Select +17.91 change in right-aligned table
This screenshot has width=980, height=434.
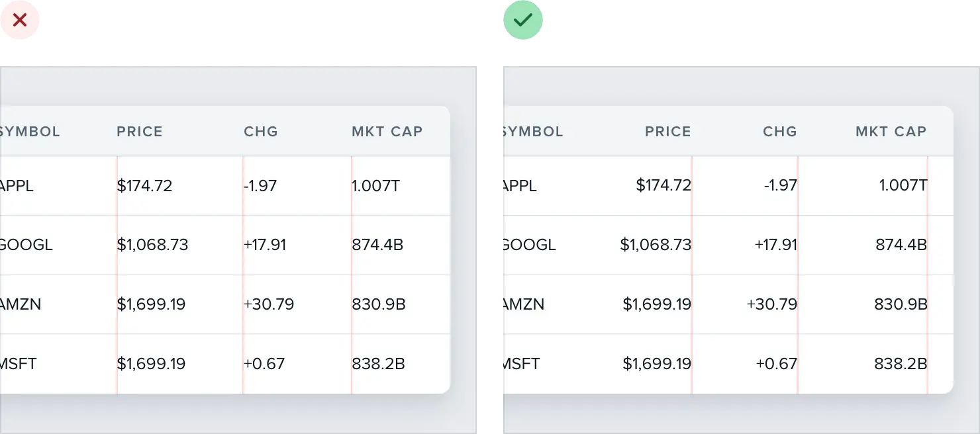(x=775, y=245)
